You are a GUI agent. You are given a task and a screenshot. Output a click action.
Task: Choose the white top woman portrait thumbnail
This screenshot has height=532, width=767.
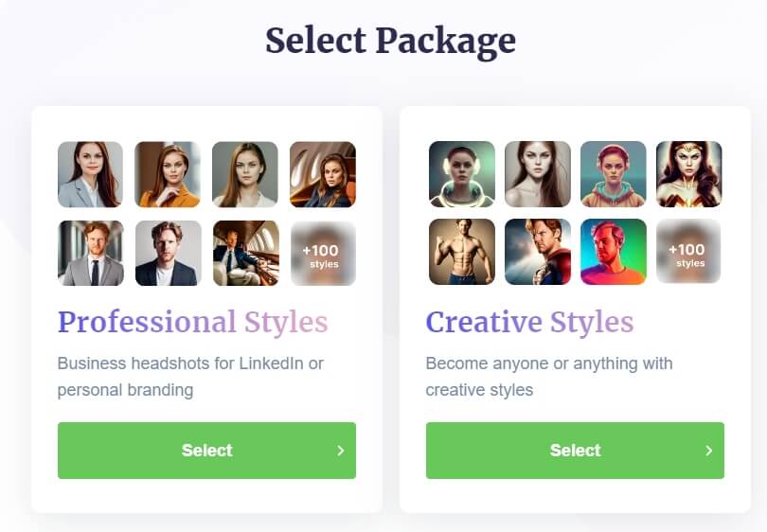pos(245,174)
